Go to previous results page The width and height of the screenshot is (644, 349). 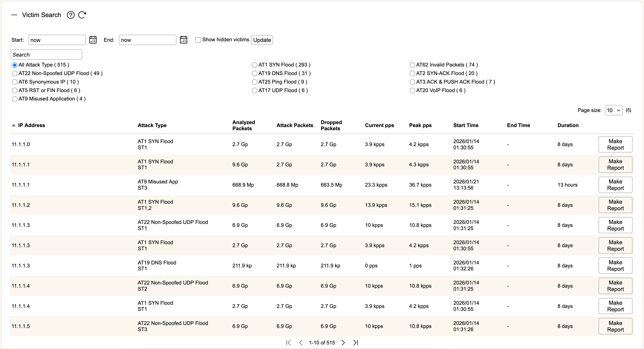(x=301, y=342)
